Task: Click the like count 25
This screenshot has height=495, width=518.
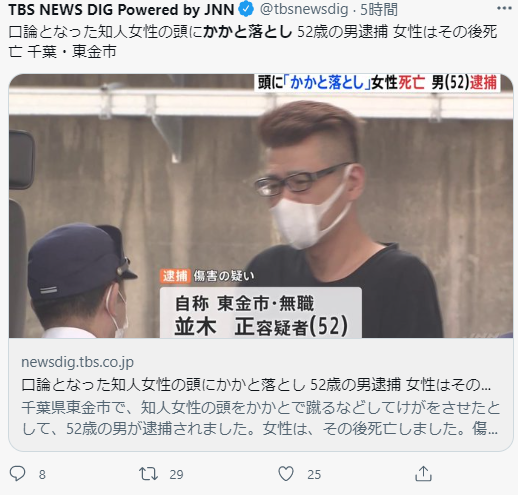Action: pyautogui.click(x=314, y=474)
